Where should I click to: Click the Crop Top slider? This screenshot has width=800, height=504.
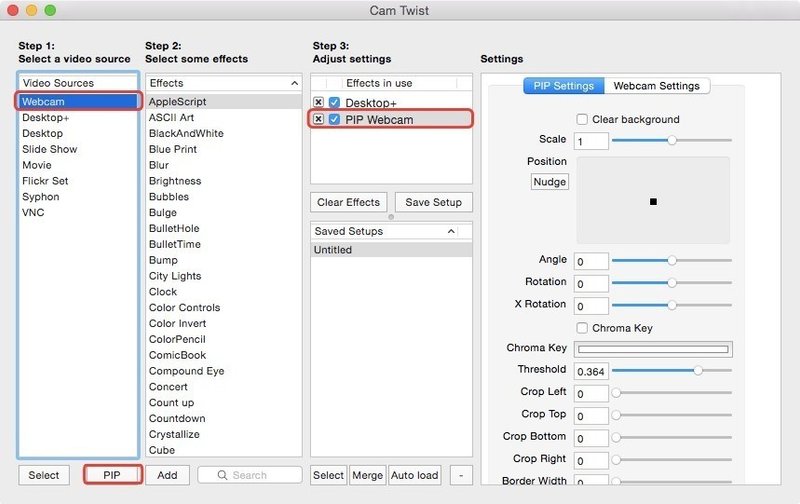point(671,415)
